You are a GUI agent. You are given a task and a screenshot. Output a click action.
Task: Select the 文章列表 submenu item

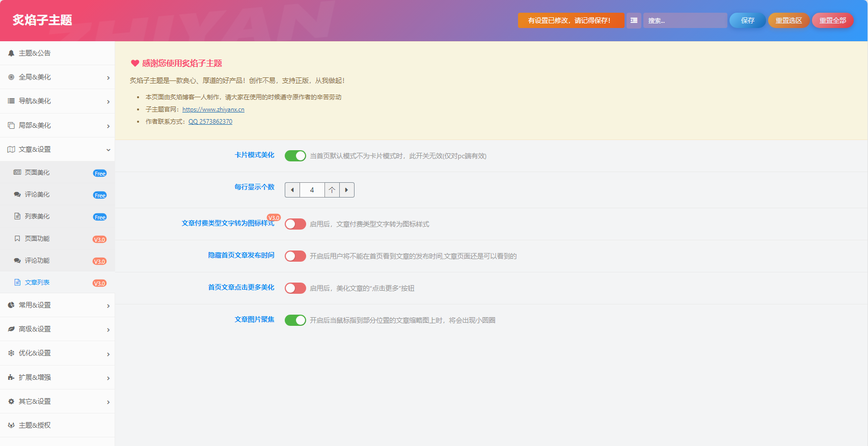click(x=57, y=282)
